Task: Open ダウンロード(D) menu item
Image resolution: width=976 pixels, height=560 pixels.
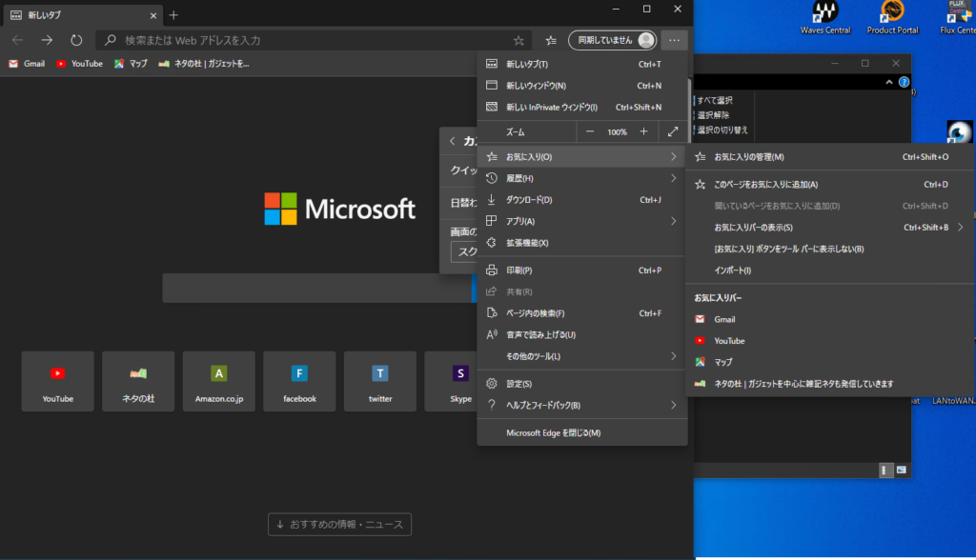Action: [x=582, y=200]
